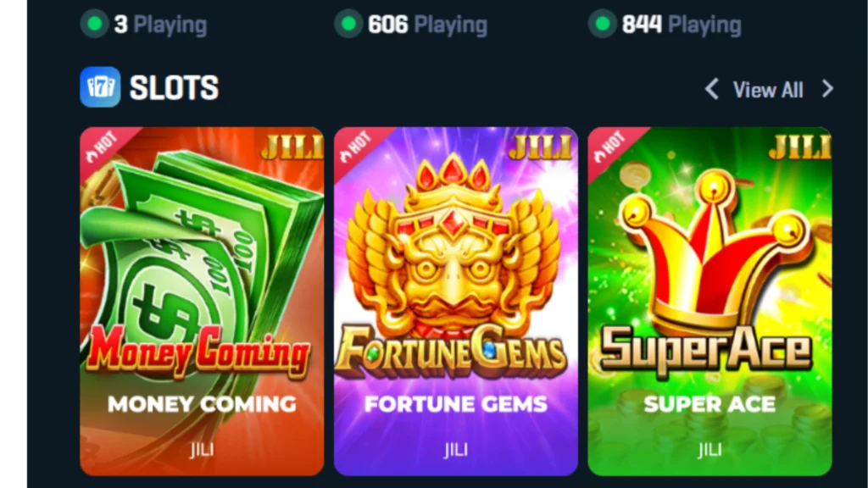Click the blue Slots 777 icon

pyautogui.click(x=100, y=87)
